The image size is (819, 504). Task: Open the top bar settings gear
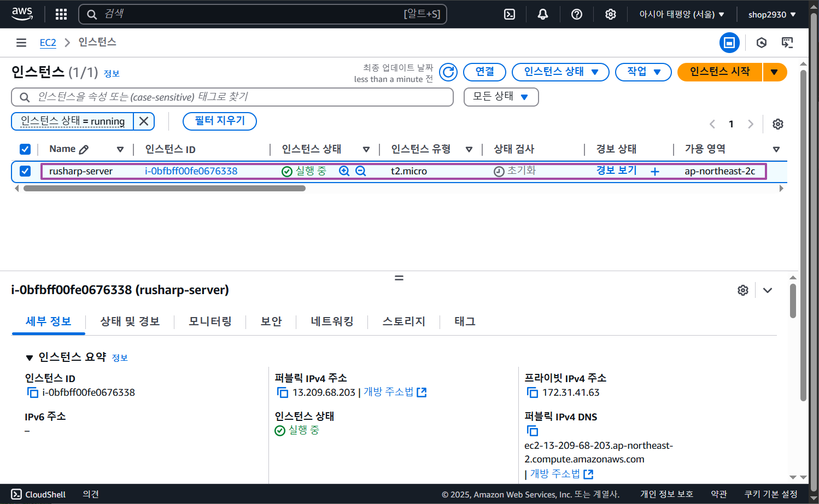pyautogui.click(x=610, y=14)
